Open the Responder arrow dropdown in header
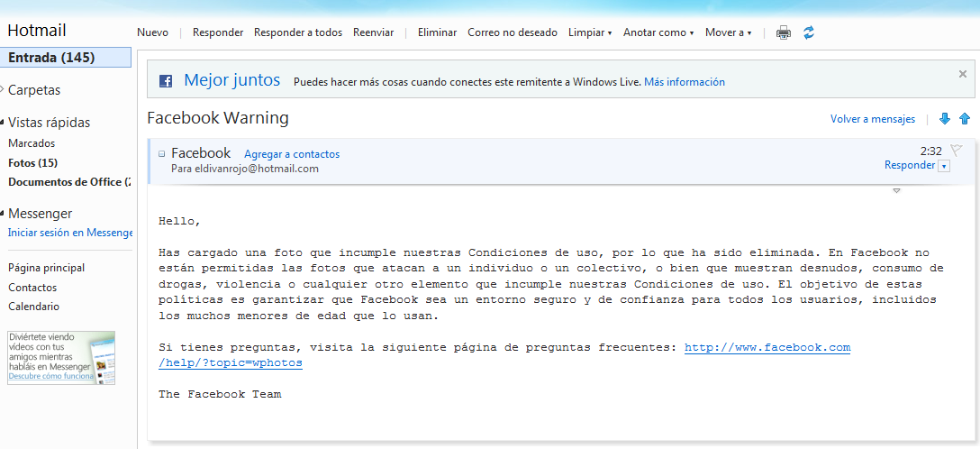The image size is (980, 449). click(x=944, y=166)
